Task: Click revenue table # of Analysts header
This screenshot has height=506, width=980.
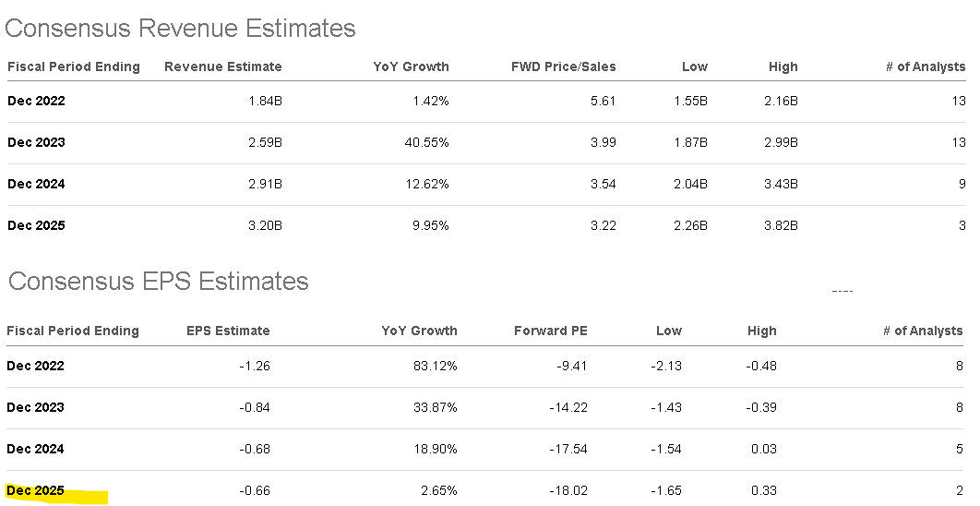Action: (x=931, y=66)
